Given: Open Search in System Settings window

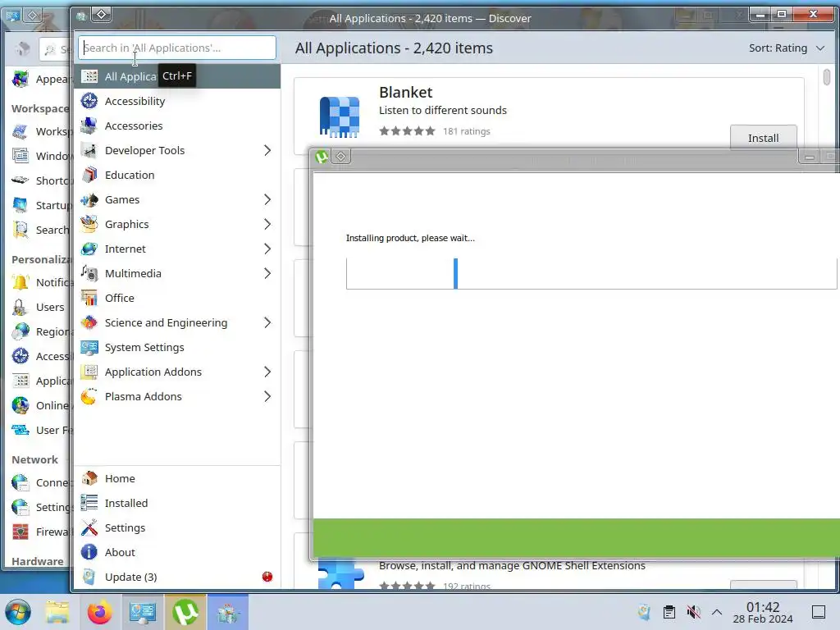Looking at the screenshot, I should pos(38,231).
